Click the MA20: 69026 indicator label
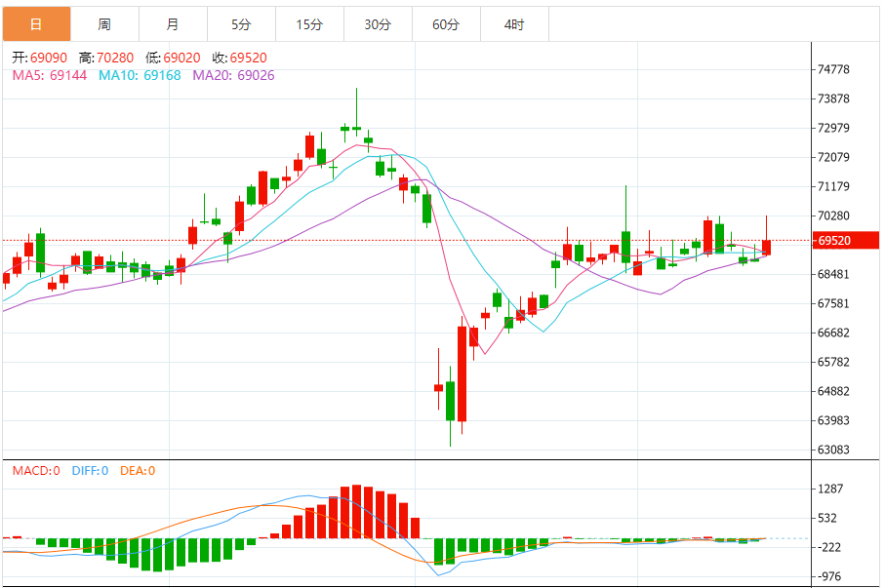The height and width of the screenshot is (588, 885). pos(233,75)
